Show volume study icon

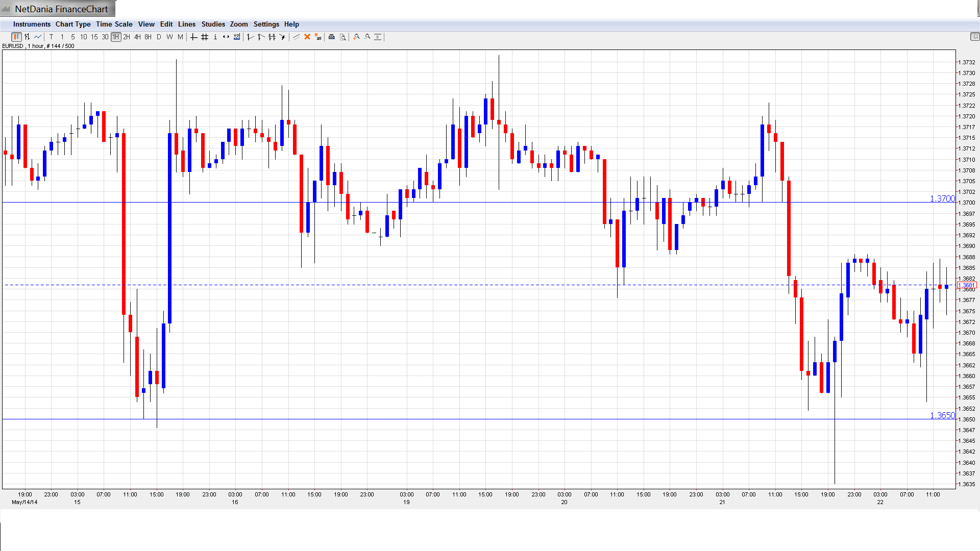click(x=237, y=37)
